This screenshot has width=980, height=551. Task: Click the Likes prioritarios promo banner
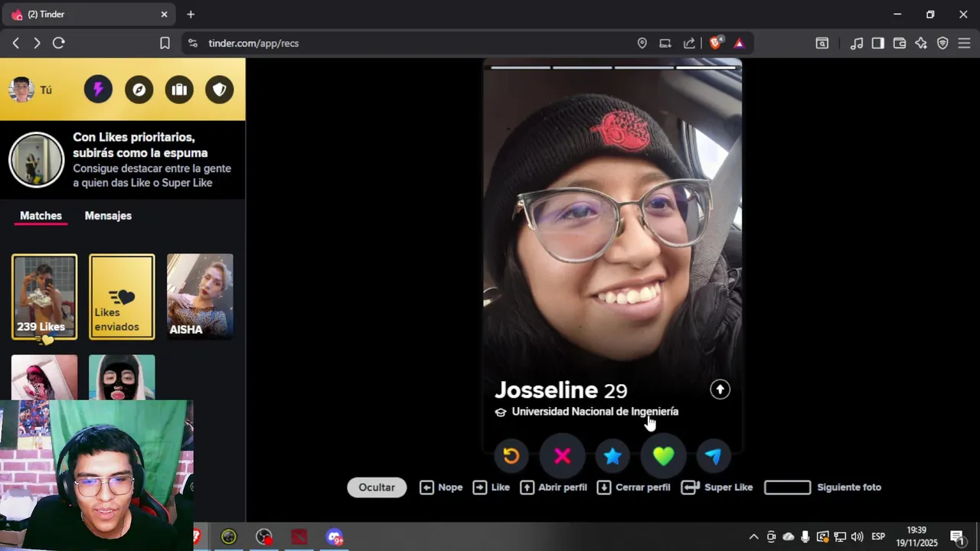tap(122, 160)
